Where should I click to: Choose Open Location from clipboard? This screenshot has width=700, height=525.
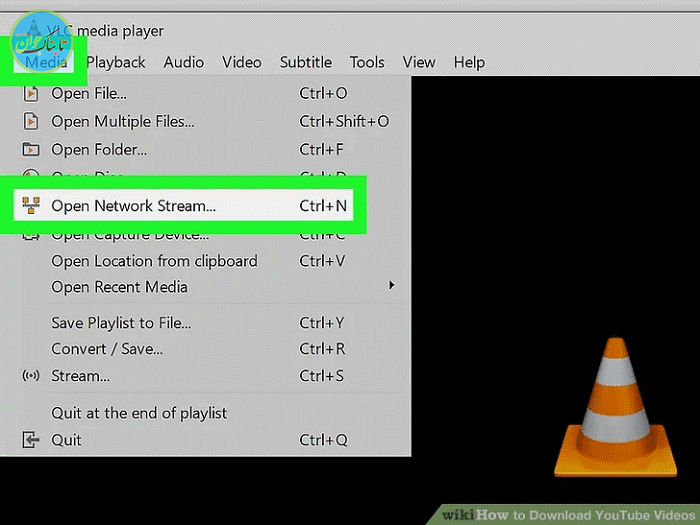pyautogui.click(x=154, y=261)
